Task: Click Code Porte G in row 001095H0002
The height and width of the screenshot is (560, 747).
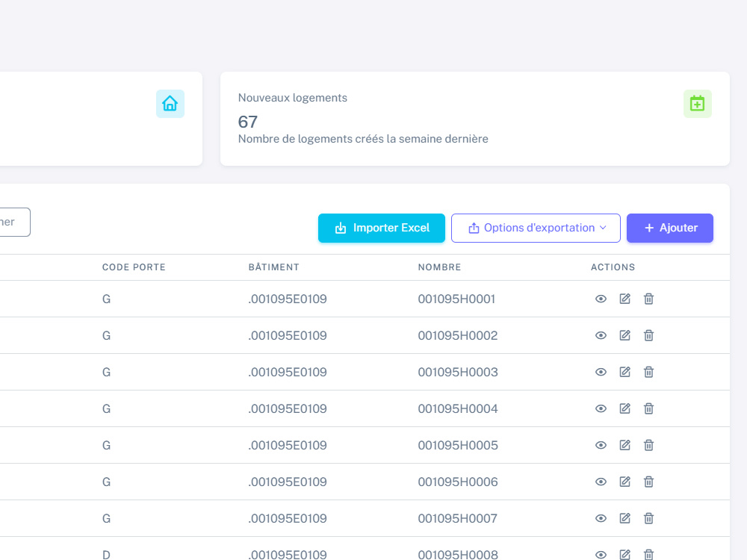Action: click(x=106, y=336)
